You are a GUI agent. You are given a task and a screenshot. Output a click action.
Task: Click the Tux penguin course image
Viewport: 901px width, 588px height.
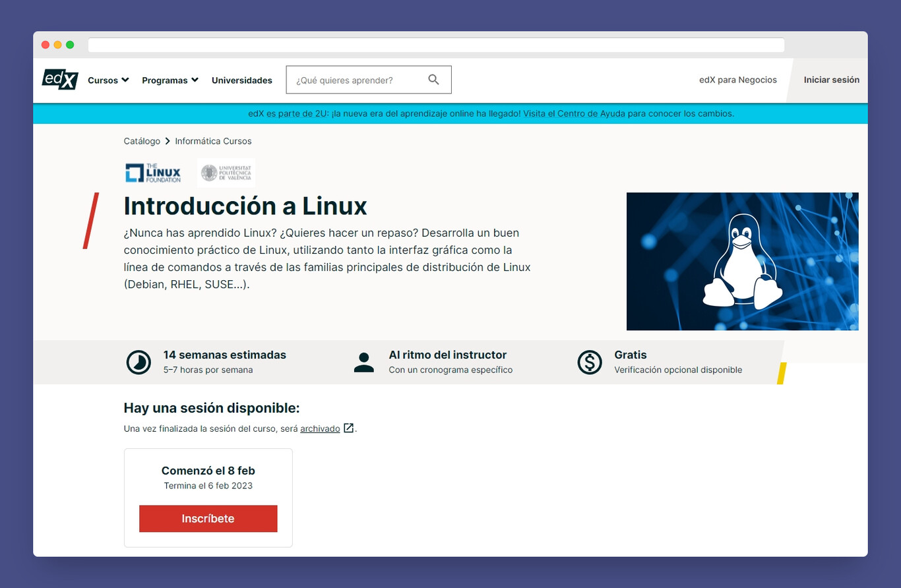[742, 261]
